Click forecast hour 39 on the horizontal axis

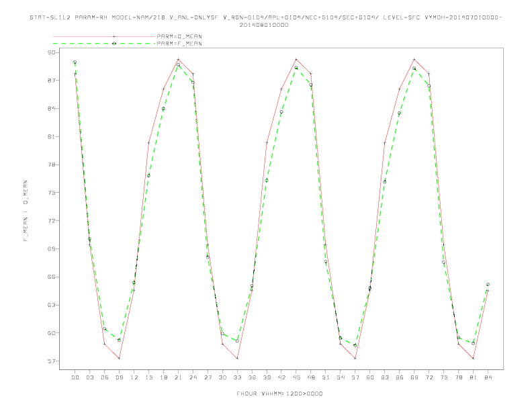click(x=267, y=377)
